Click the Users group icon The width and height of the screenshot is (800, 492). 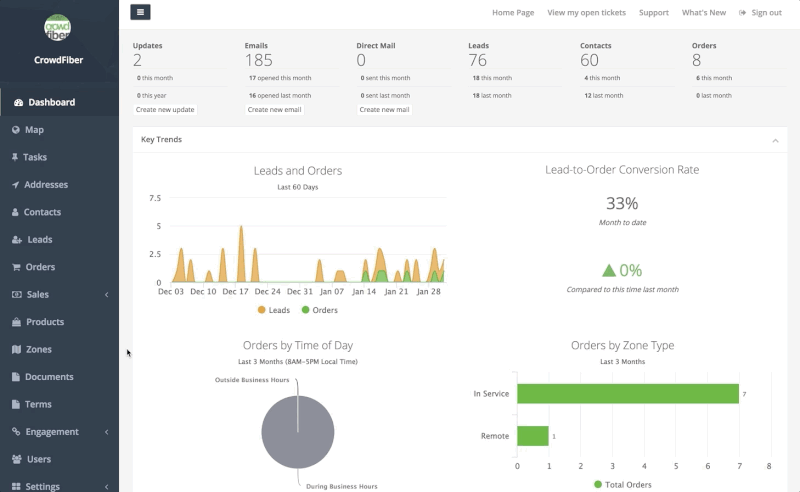tap(17, 459)
